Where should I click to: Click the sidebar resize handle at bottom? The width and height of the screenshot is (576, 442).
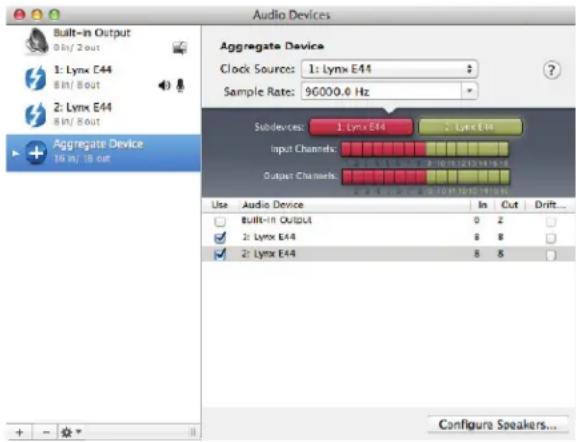tap(192, 432)
